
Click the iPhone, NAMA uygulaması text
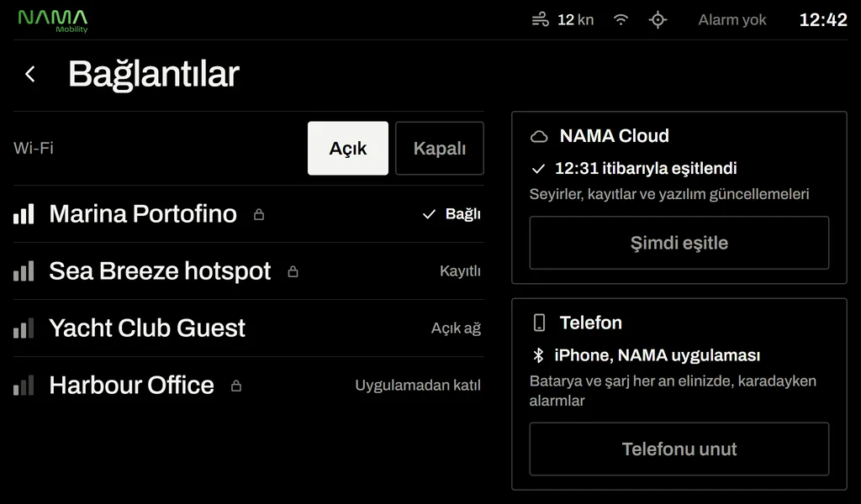[658, 355]
